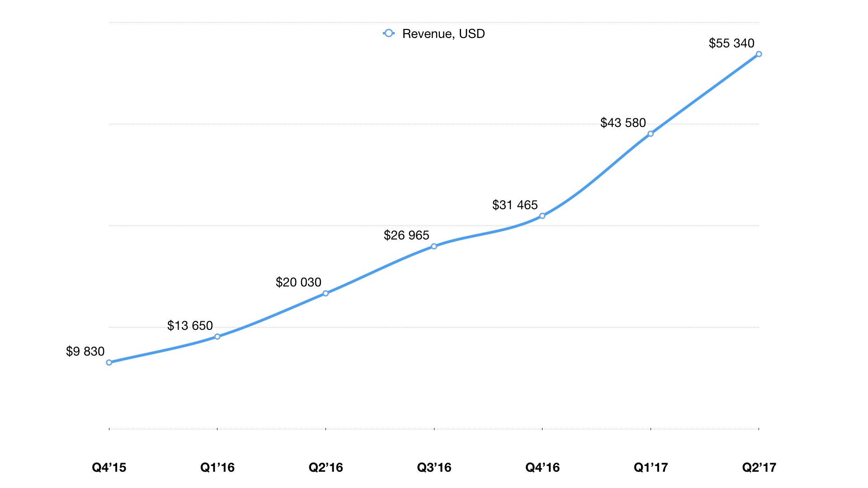This screenshot has width=868, height=488.
Task: Click the Q3'16 axis label
Action: coord(434,467)
